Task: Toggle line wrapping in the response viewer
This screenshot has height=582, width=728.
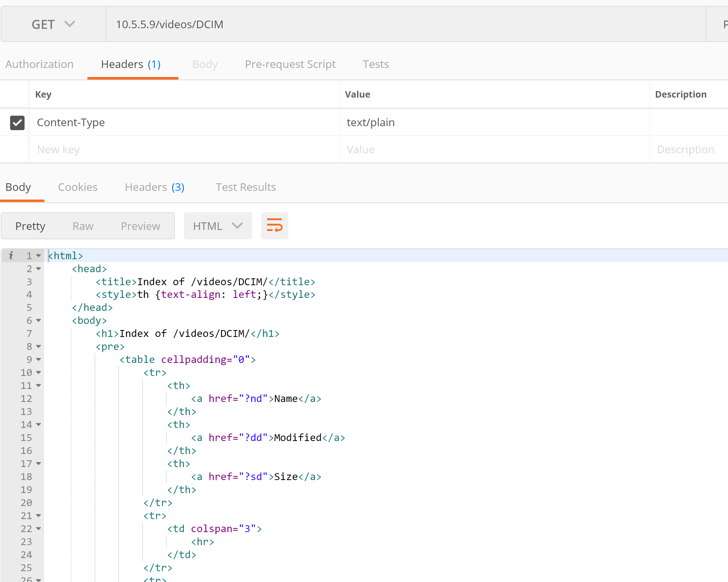Action: click(275, 226)
